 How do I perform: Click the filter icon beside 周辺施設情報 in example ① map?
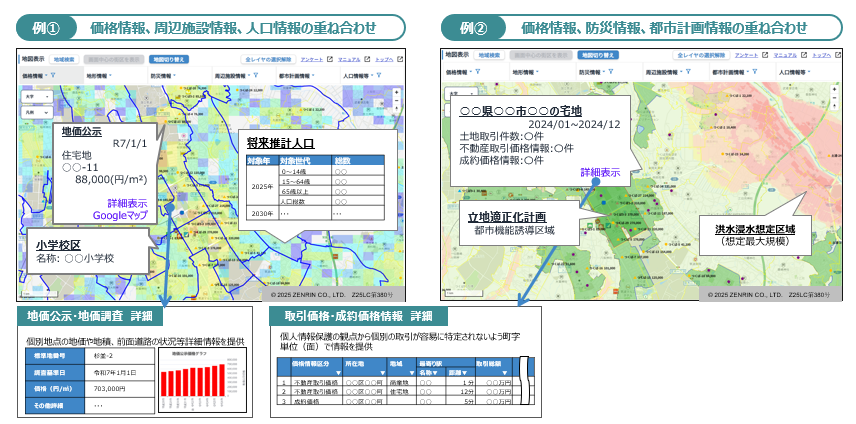(x=258, y=75)
